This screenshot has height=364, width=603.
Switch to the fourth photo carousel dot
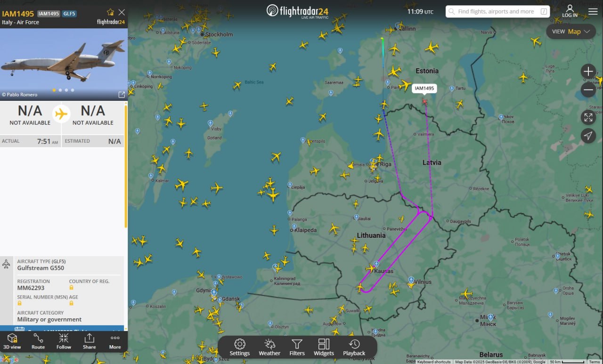tap(73, 90)
